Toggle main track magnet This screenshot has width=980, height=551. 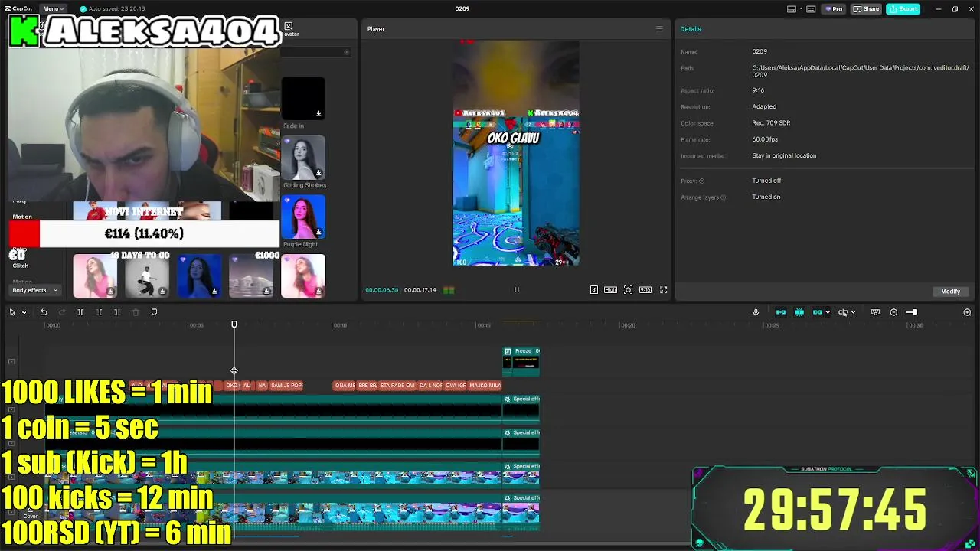(x=781, y=312)
